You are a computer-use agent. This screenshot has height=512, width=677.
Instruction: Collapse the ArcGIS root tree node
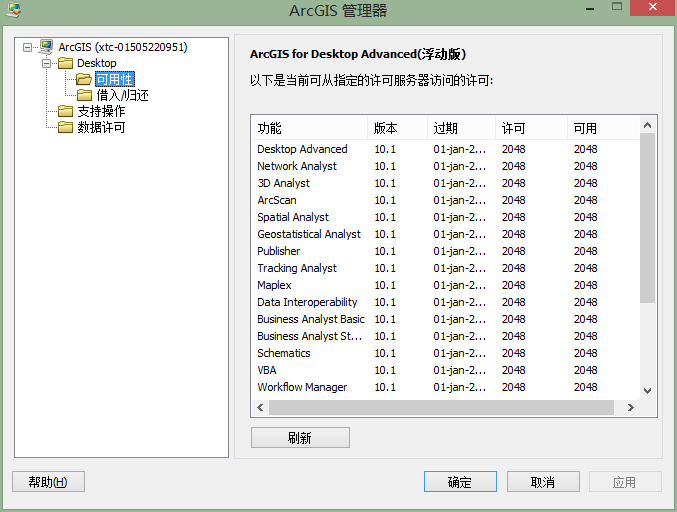[28, 47]
